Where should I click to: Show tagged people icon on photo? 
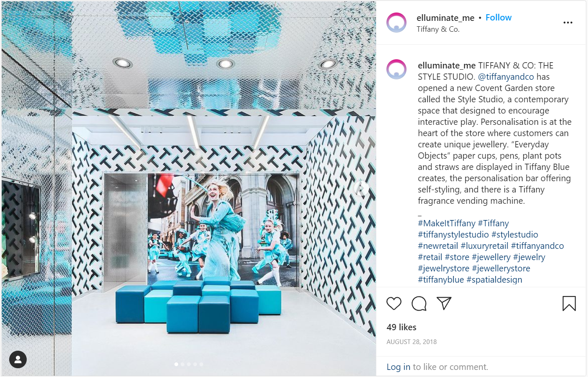tap(18, 359)
